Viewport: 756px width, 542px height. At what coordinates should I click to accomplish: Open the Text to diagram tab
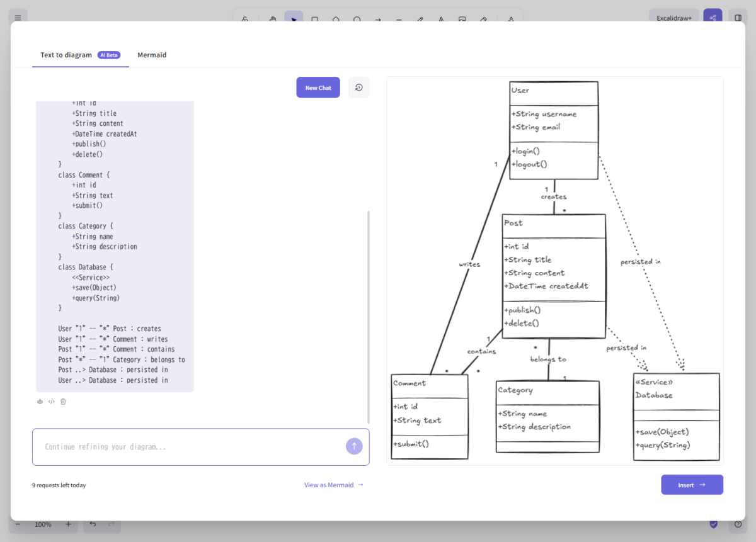(x=66, y=55)
